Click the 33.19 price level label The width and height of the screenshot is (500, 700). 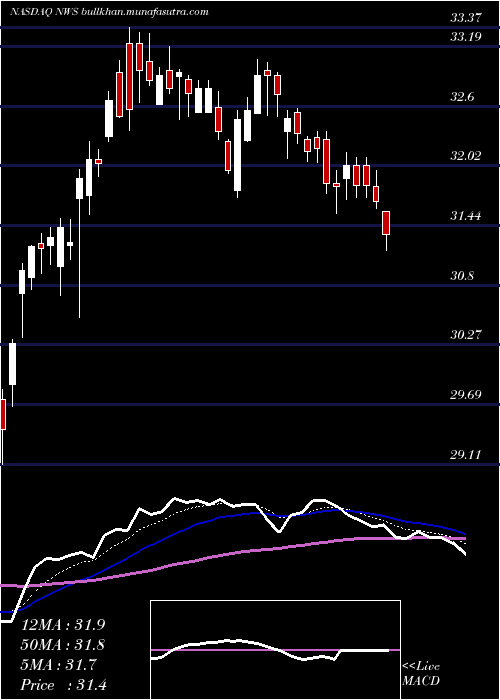(x=466, y=37)
